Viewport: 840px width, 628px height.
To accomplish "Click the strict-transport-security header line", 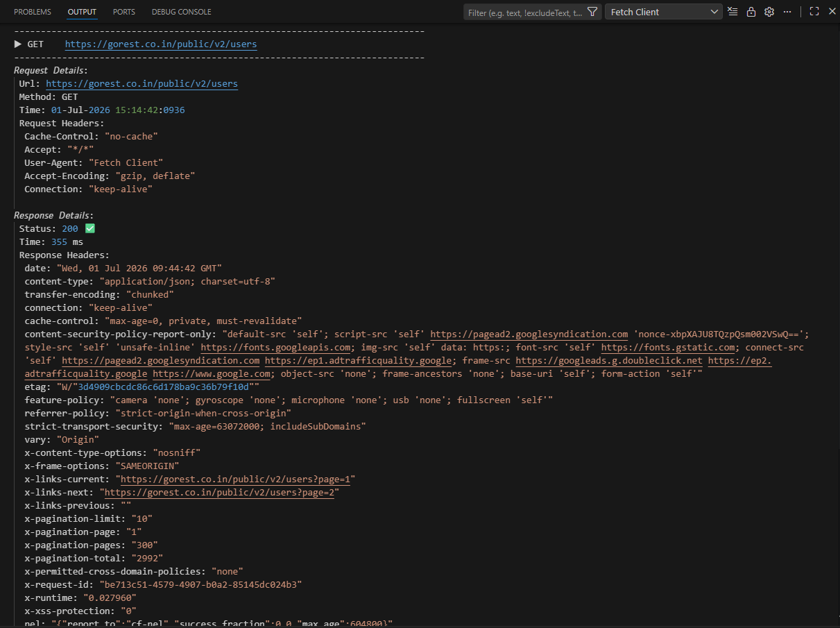I will click(195, 427).
